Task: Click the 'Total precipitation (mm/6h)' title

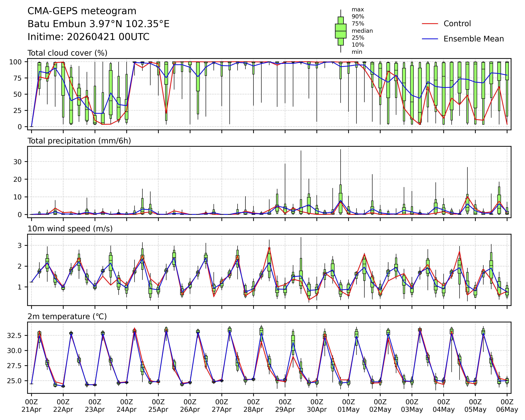Action: click(x=79, y=141)
